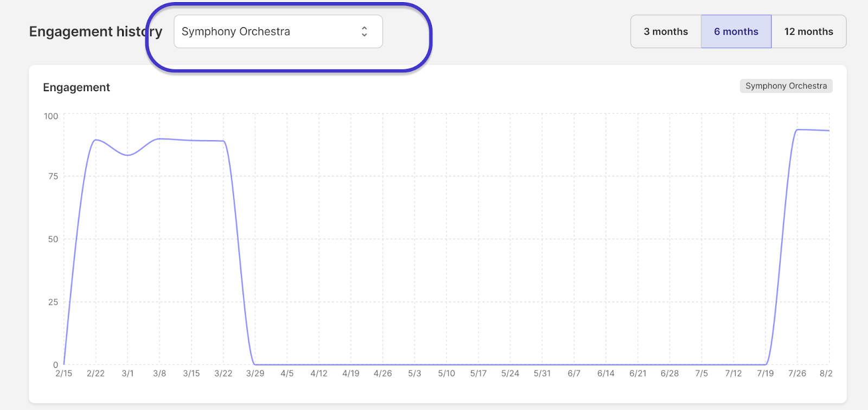Click the line point at 3/22
Screen dimensions: 868x410
tap(223, 141)
